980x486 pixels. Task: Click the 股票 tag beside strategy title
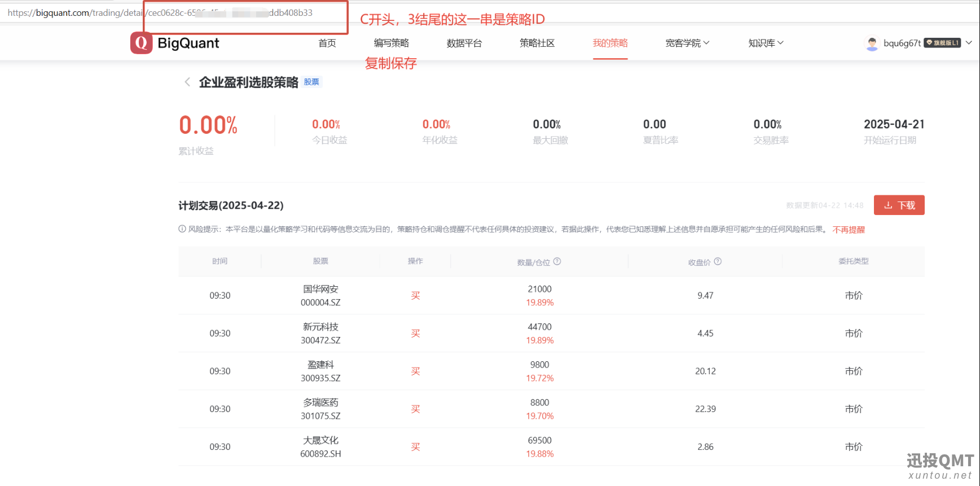click(x=311, y=82)
